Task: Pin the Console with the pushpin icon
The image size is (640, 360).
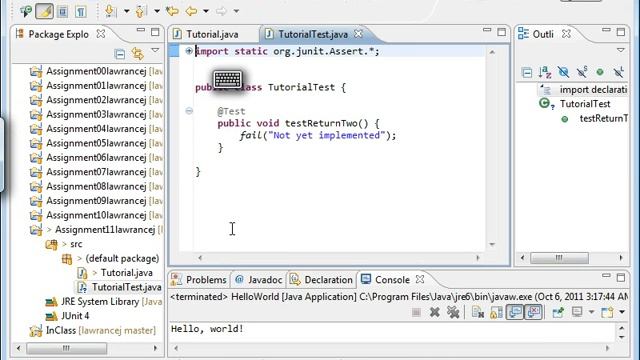Action: 558,313
